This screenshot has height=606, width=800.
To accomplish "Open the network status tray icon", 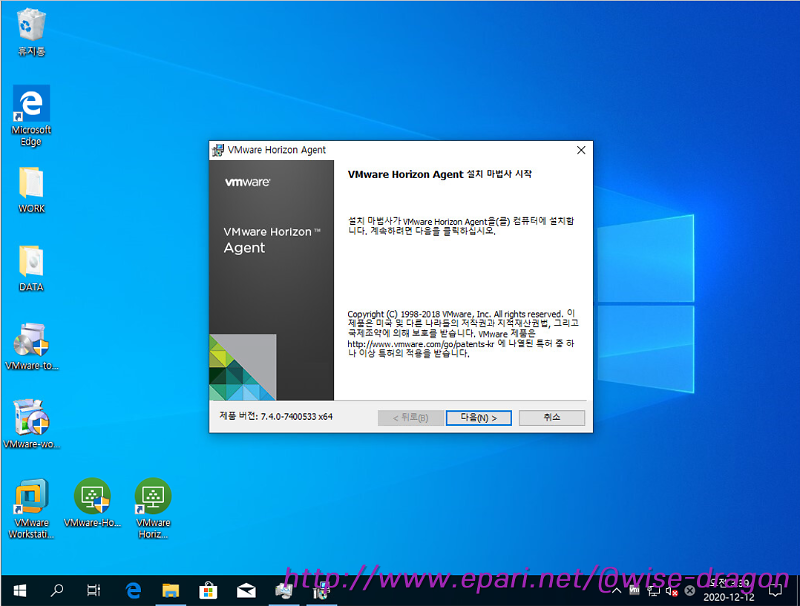I will pyautogui.click(x=653, y=591).
